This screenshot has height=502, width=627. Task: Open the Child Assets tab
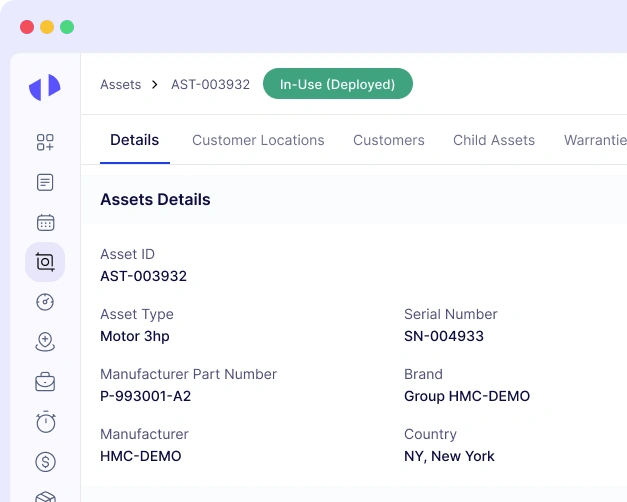494,140
